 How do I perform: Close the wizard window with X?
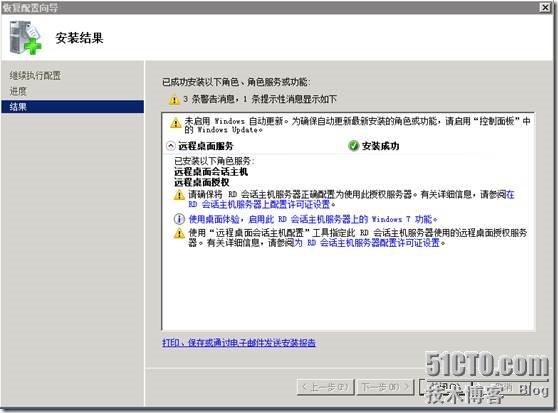point(545,7)
